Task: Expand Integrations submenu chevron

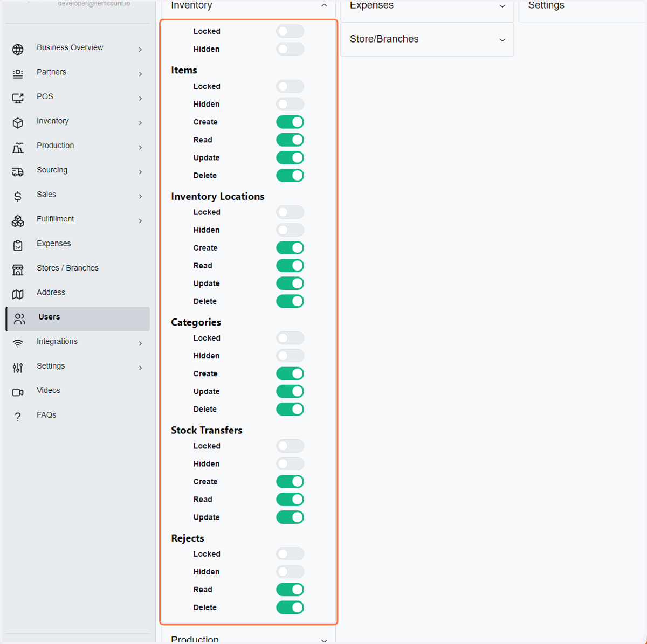Action: pos(140,343)
